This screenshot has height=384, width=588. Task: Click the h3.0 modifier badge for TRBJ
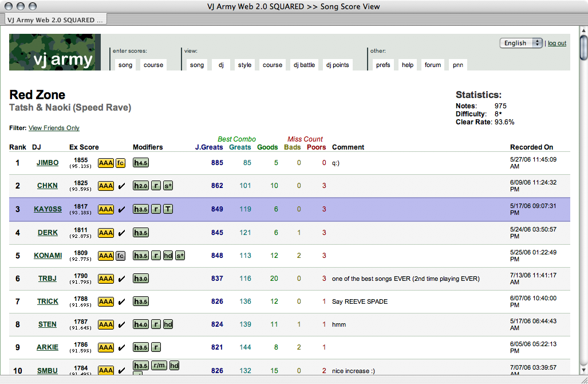click(141, 279)
